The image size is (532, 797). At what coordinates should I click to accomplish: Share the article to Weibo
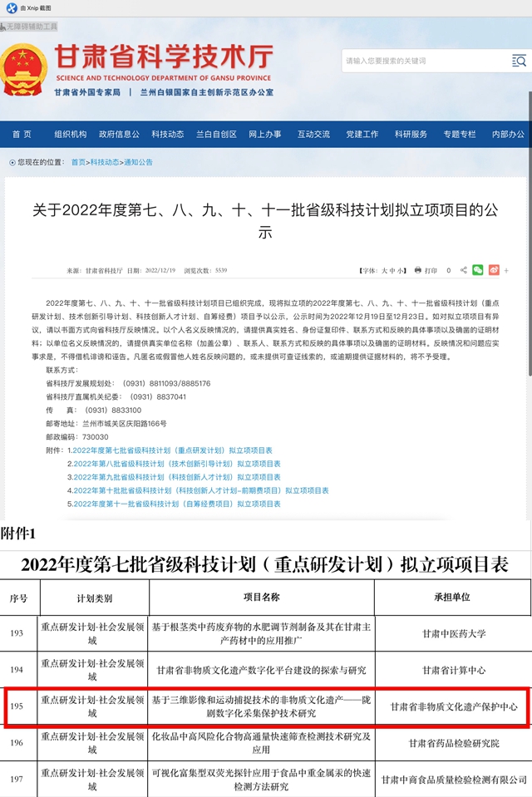pyautogui.click(x=494, y=271)
